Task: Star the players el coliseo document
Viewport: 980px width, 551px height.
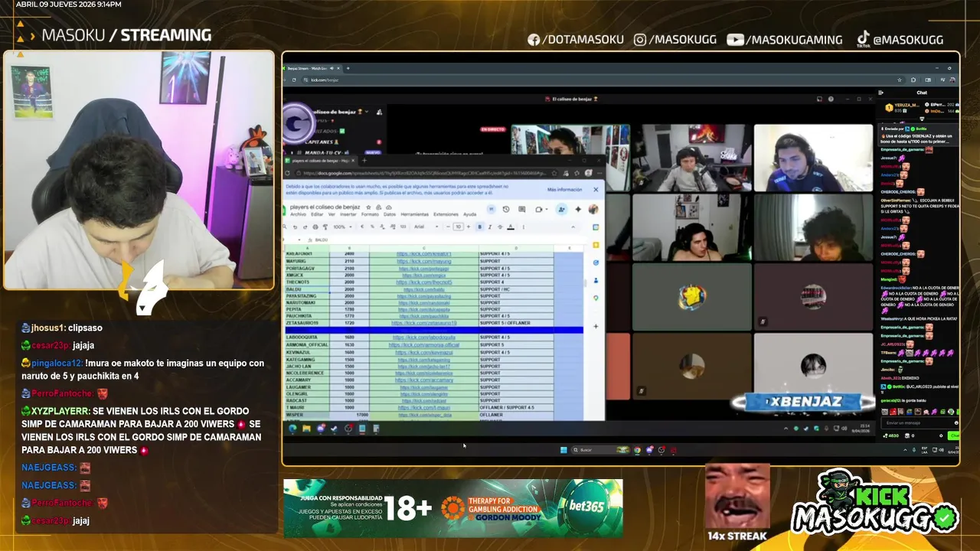Action: pos(368,207)
